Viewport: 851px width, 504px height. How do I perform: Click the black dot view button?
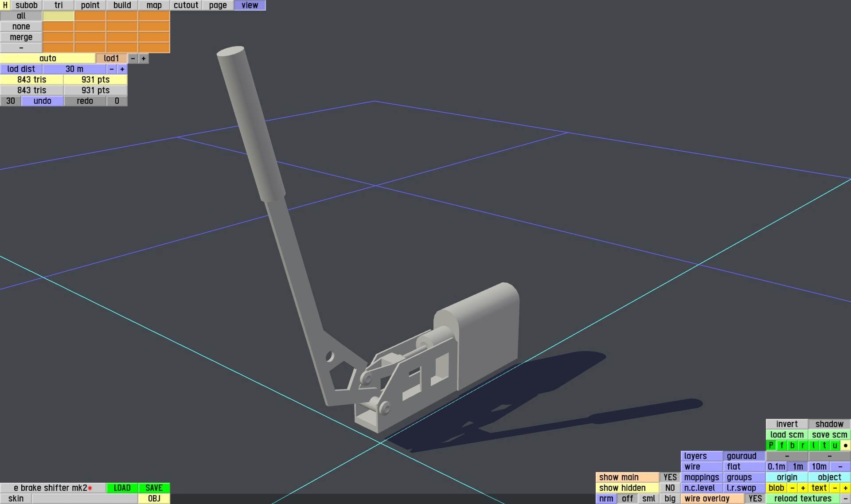pyautogui.click(x=845, y=445)
